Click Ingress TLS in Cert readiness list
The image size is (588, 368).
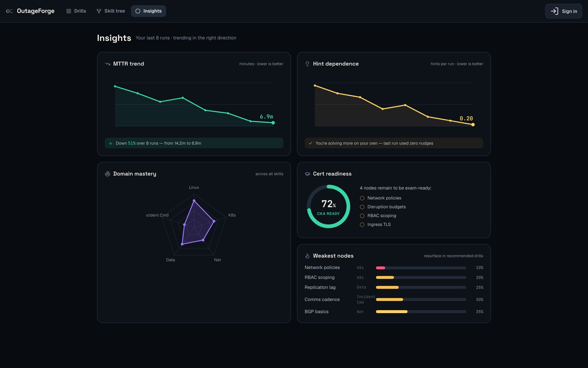(x=379, y=225)
